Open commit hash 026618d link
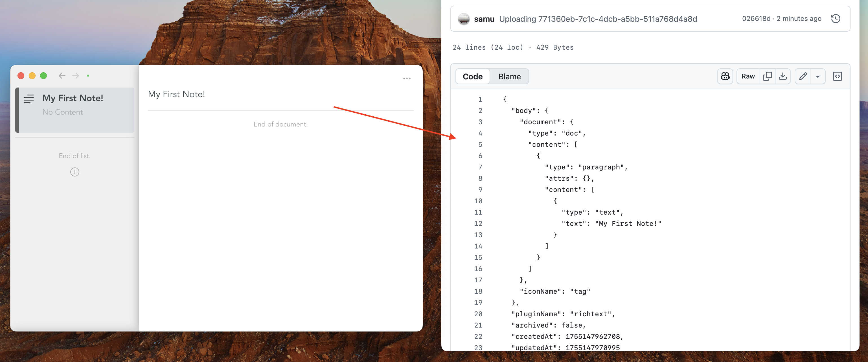The width and height of the screenshot is (868, 362). coord(756,19)
